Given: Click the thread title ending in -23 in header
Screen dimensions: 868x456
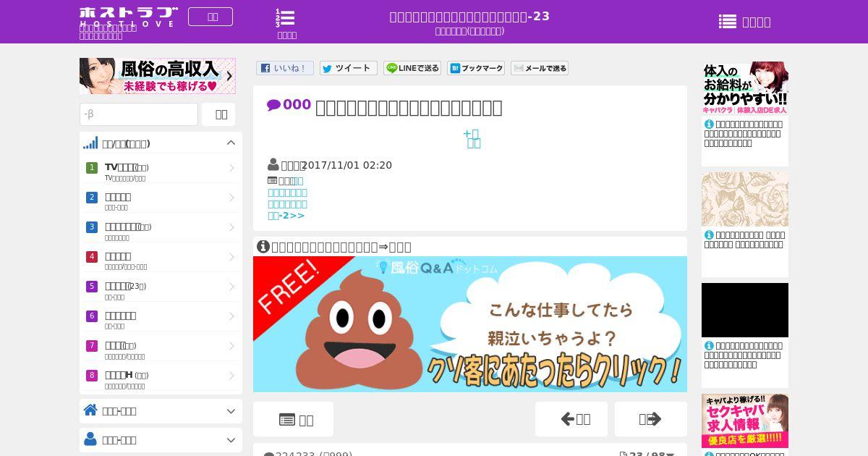Looking at the screenshot, I should pyautogui.click(x=469, y=17).
